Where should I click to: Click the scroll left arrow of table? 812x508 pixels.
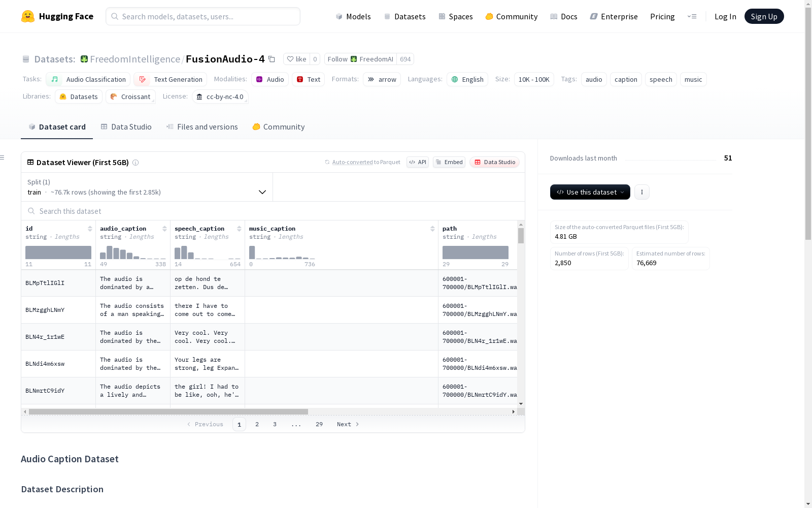coord(25,411)
